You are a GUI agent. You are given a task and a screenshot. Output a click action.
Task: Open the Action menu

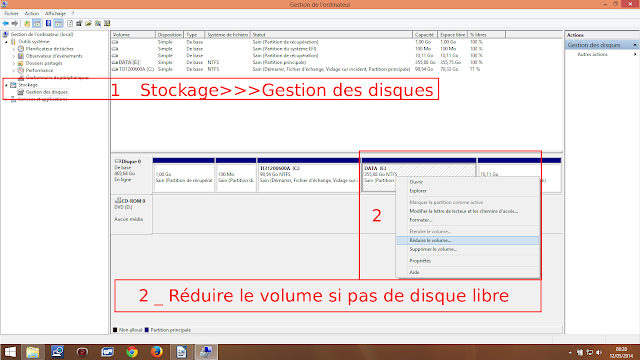[31, 13]
